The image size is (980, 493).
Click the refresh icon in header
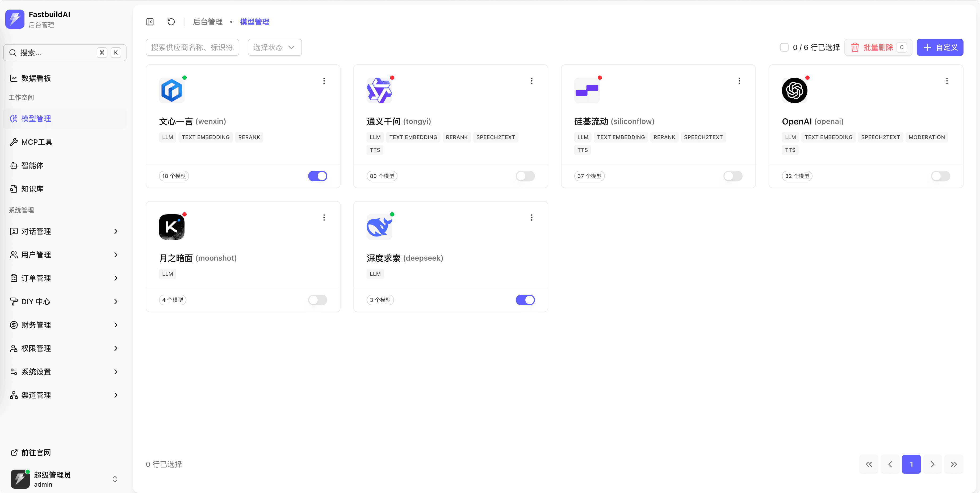click(171, 22)
